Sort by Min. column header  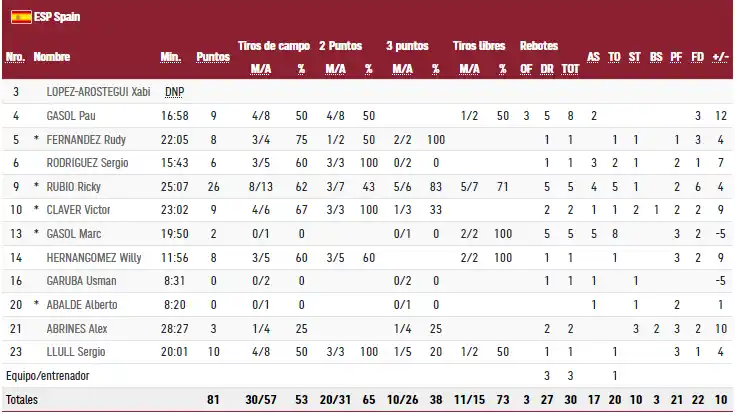[x=170, y=57]
